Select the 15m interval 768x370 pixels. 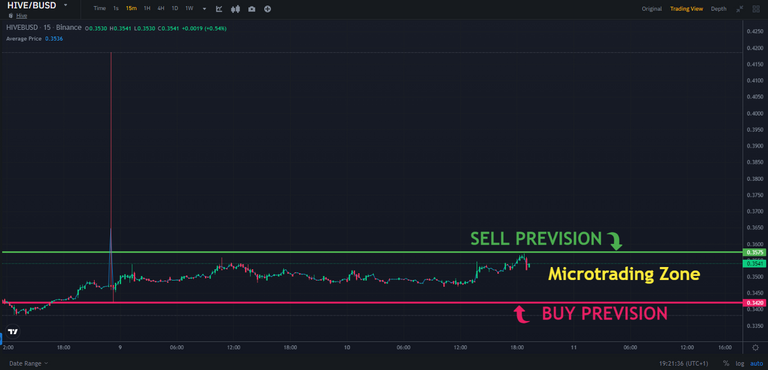click(x=131, y=9)
